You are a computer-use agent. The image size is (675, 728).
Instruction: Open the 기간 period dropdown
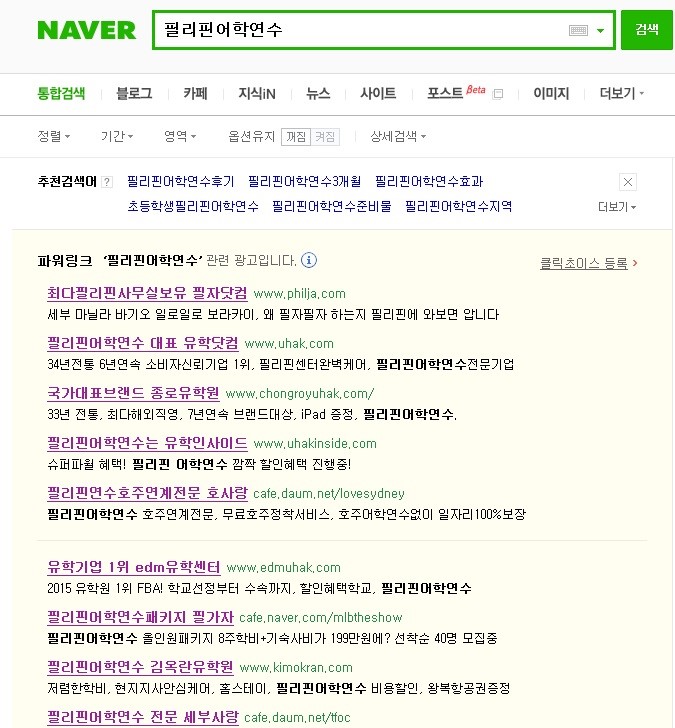click(117, 136)
